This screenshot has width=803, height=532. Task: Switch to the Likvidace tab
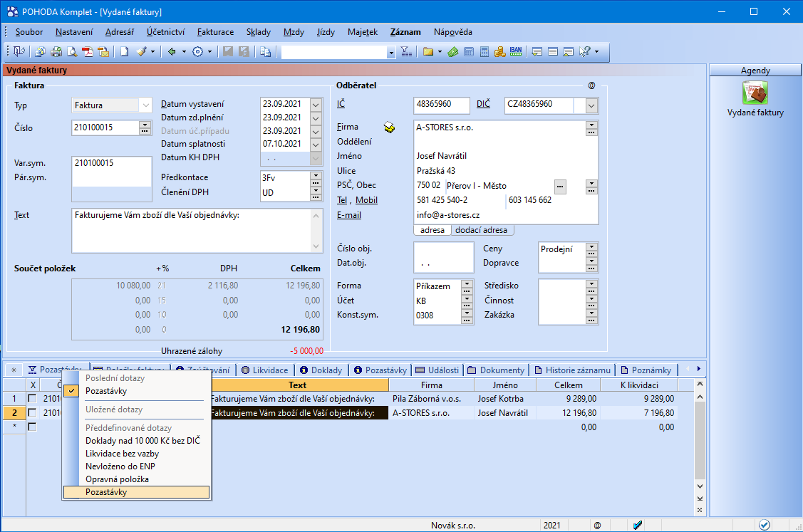click(x=265, y=370)
